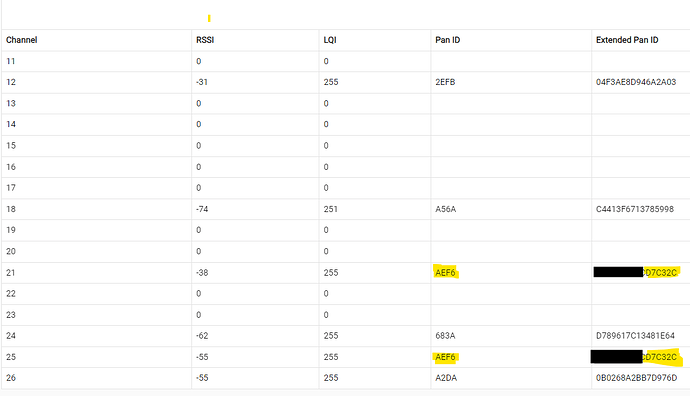The height and width of the screenshot is (396, 690).
Task: Click the LQI column header
Action: (330, 40)
